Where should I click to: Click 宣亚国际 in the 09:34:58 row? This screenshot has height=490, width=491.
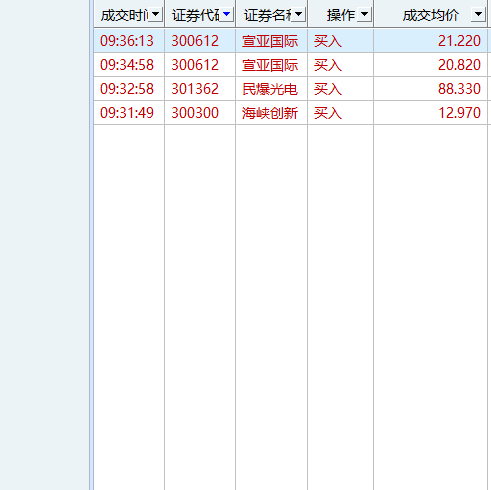click(x=270, y=65)
